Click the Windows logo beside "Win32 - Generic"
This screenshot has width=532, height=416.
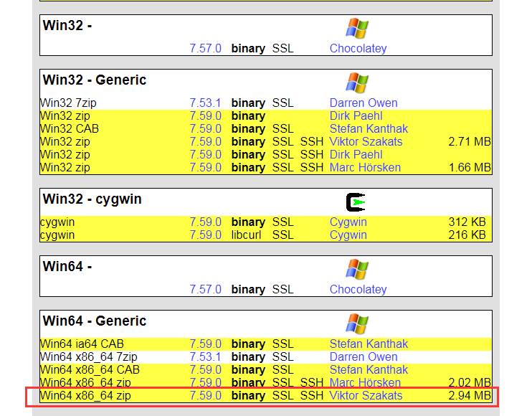356,82
